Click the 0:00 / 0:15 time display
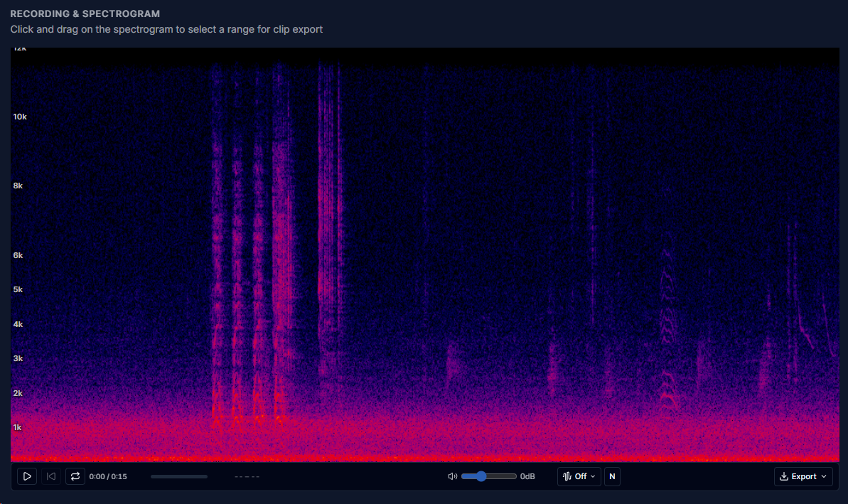 click(x=108, y=476)
